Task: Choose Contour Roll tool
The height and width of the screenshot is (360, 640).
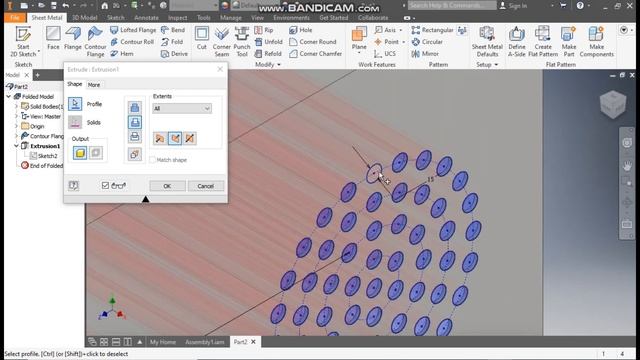Action: 132,42
